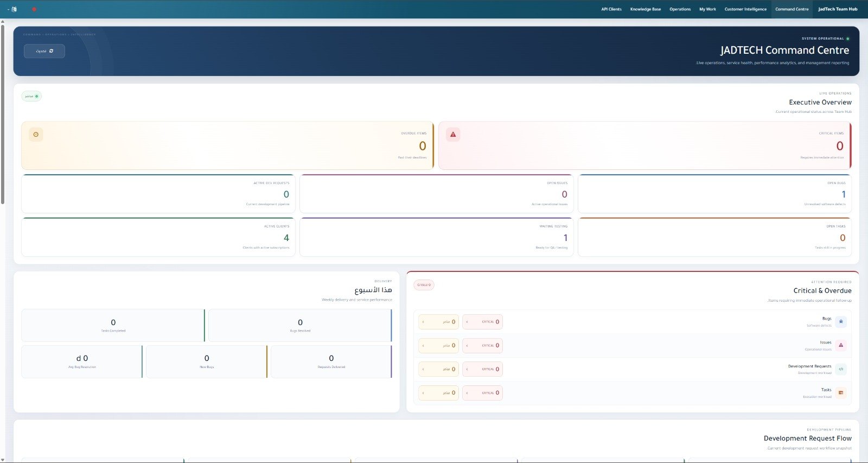Click the JadTech Team Hub brand link
Screen dimensions: 868x463
pyautogui.click(x=838, y=9)
